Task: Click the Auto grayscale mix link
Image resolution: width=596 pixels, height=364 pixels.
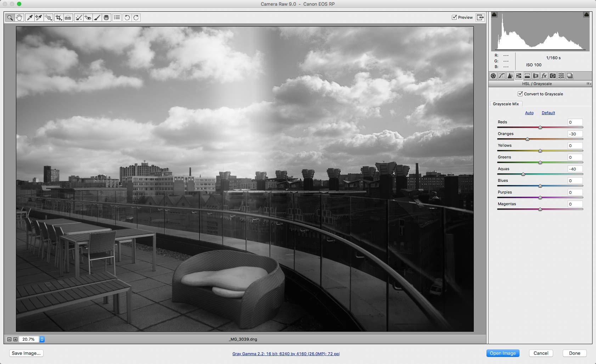Action: (x=529, y=113)
